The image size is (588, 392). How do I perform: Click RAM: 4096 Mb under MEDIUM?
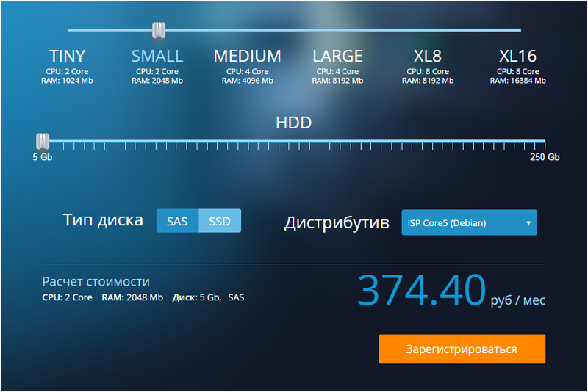pyautogui.click(x=248, y=81)
